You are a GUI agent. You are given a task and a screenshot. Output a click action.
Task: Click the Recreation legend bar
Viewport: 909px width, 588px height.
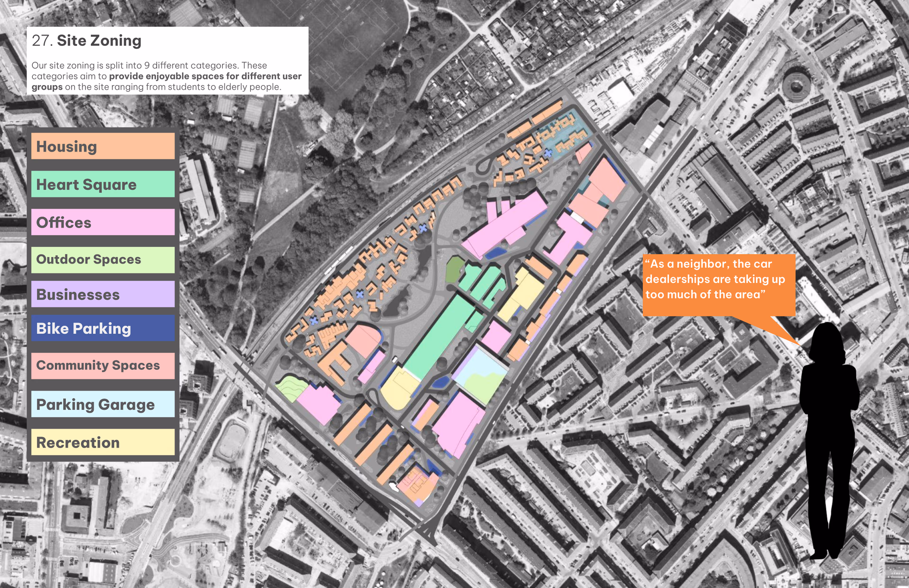[x=103, y=442]
